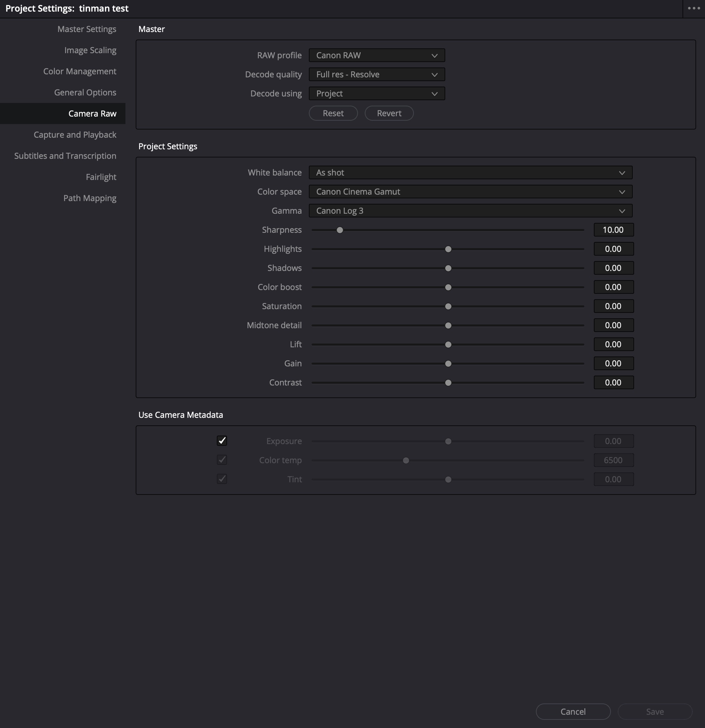This screenshot has width=705, height=728.
Task: Expand the Decode quality dropdown
Action: (376, 74)
